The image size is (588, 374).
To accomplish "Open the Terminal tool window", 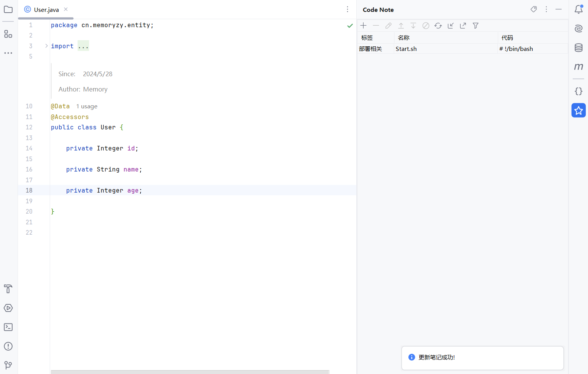I will (x=8, y=327).
